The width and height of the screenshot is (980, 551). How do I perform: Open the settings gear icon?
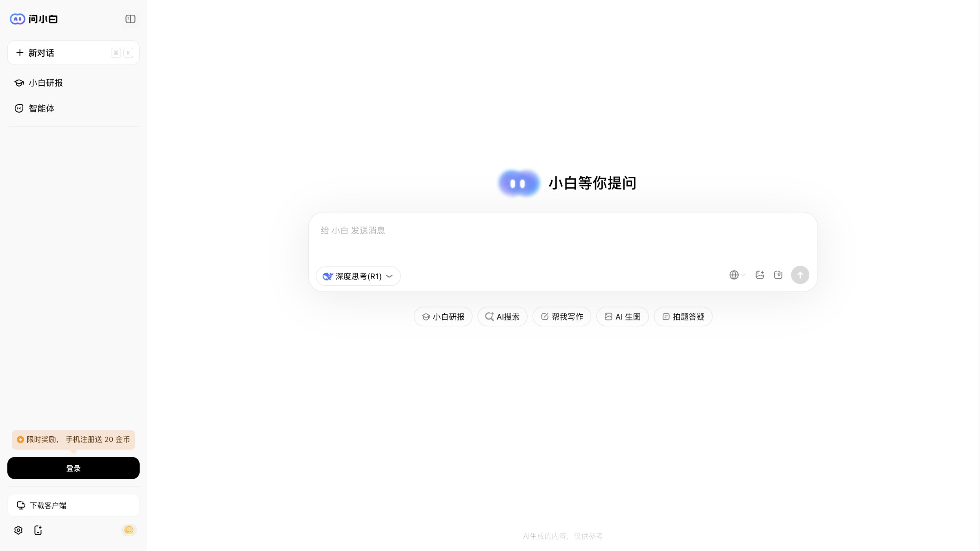click(x=18, y=530)
